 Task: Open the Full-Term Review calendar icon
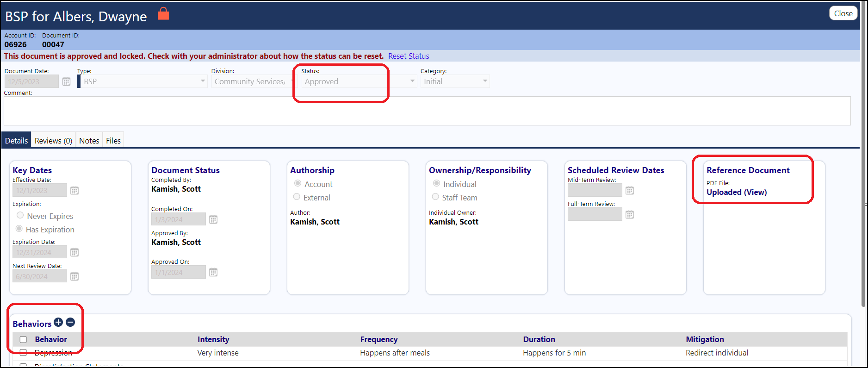[630, 214]
